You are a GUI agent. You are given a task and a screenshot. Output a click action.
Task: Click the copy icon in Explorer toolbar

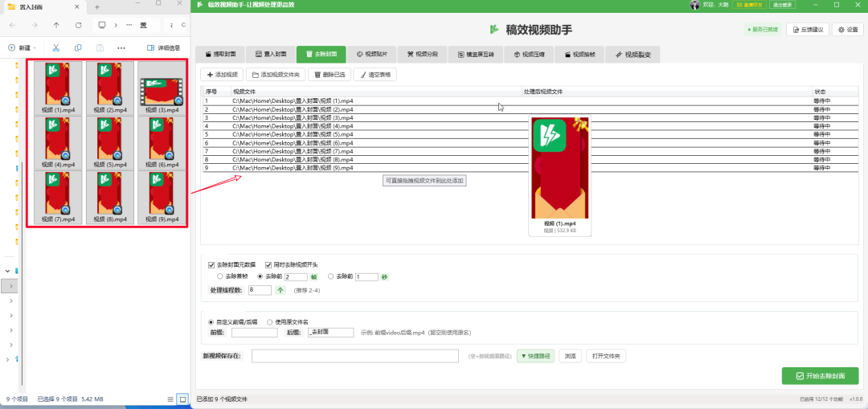click(x=78, y=47)
